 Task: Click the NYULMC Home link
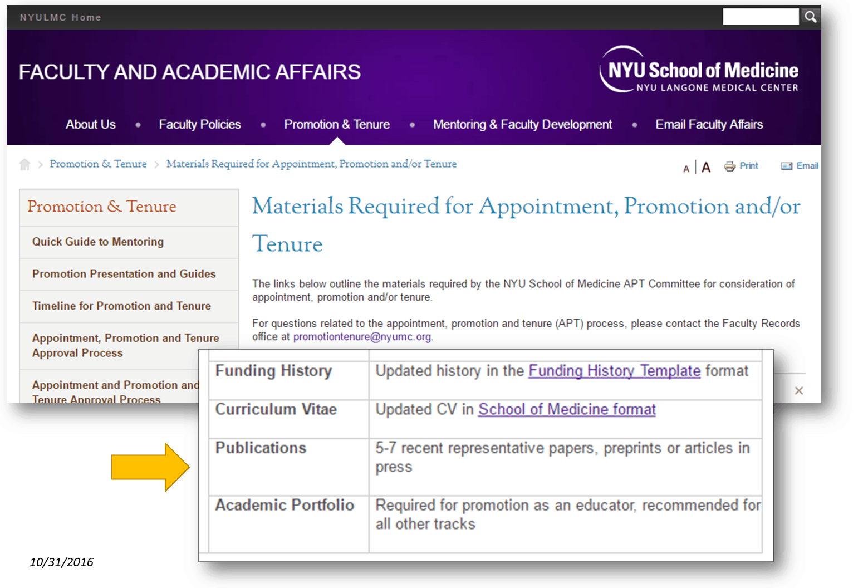(x=61, y=18)
